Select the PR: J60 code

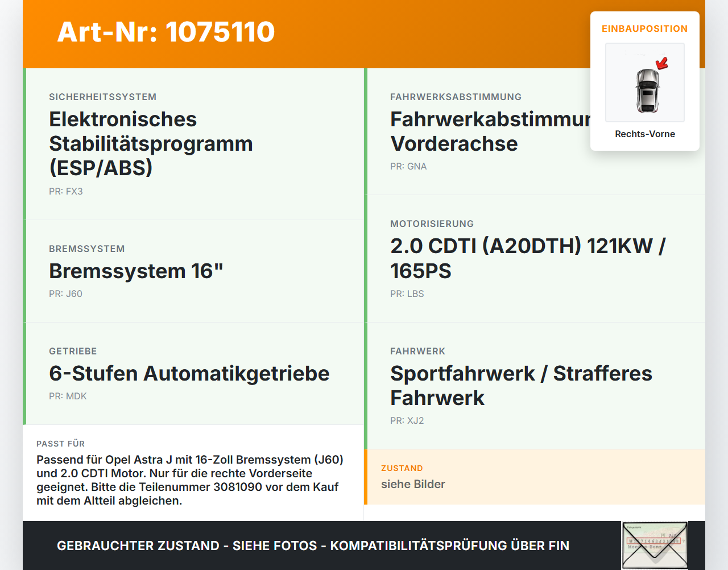point(65,294)
